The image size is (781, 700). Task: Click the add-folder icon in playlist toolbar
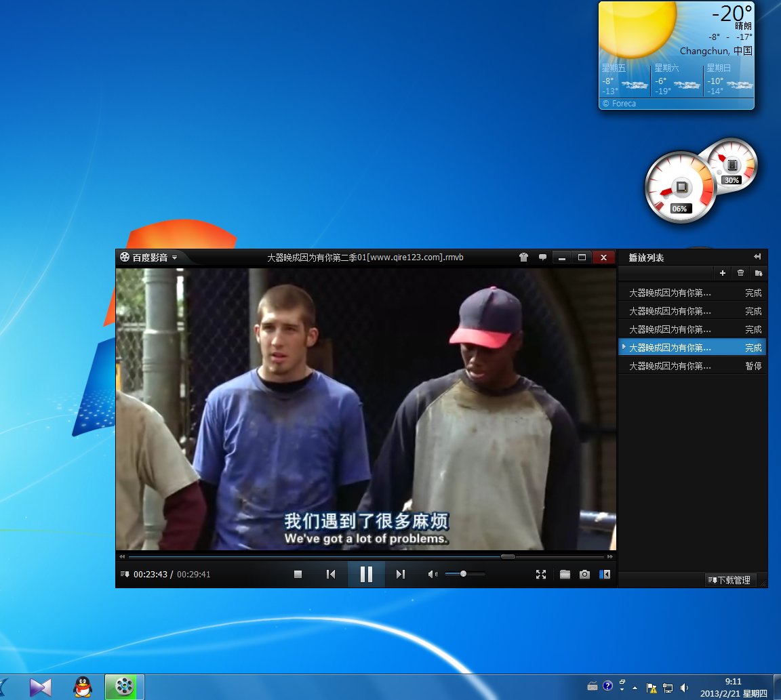(760, 273)
